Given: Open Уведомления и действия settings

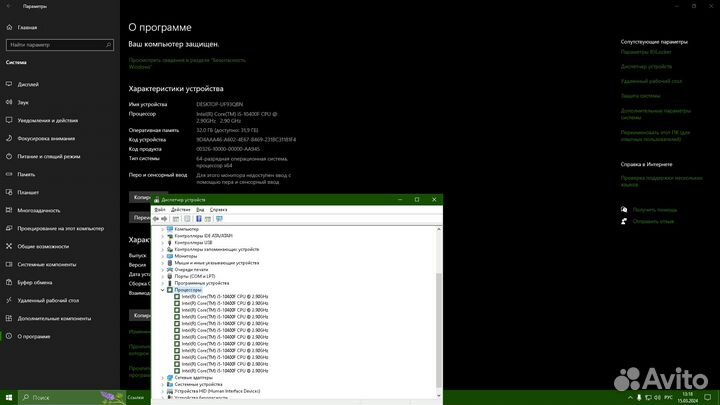Looking at the screenshot, I should (x=48, y=120).
